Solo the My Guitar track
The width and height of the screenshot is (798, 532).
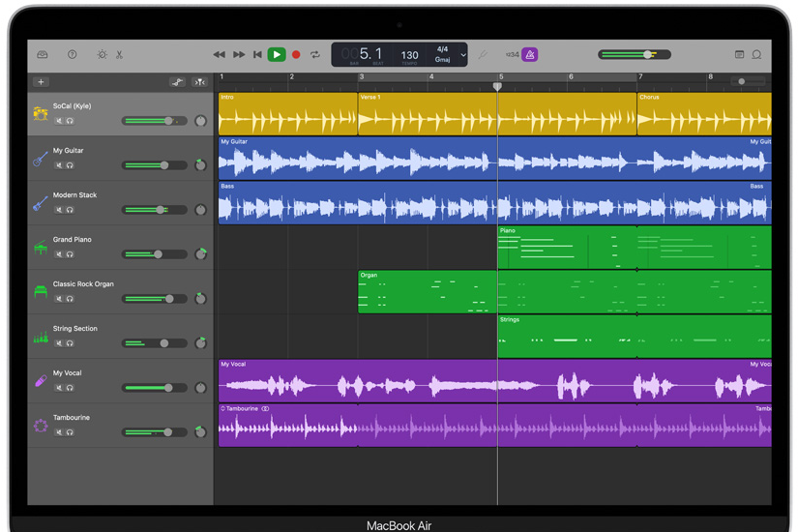click(70, 165)
